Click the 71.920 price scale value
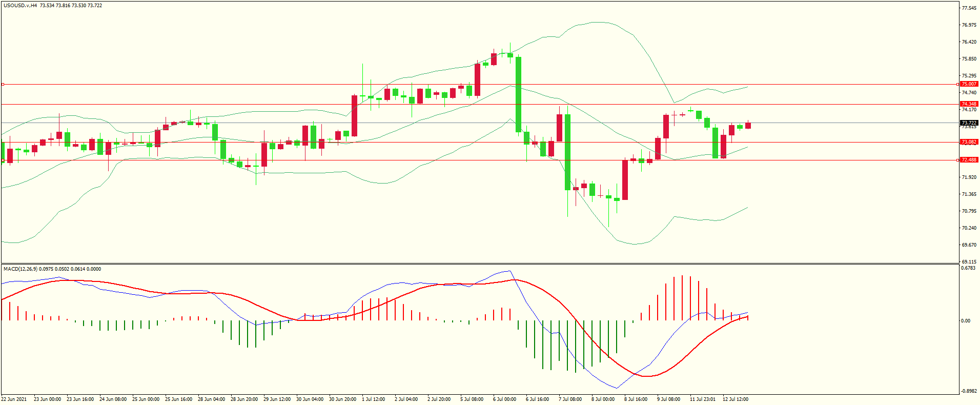 pos(969,177)
